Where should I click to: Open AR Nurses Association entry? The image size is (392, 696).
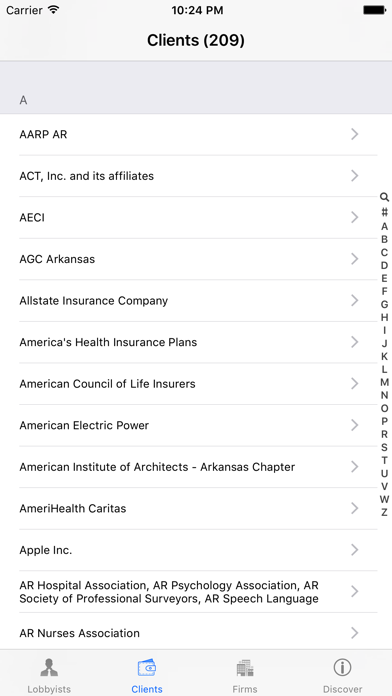tap(196, 633)
